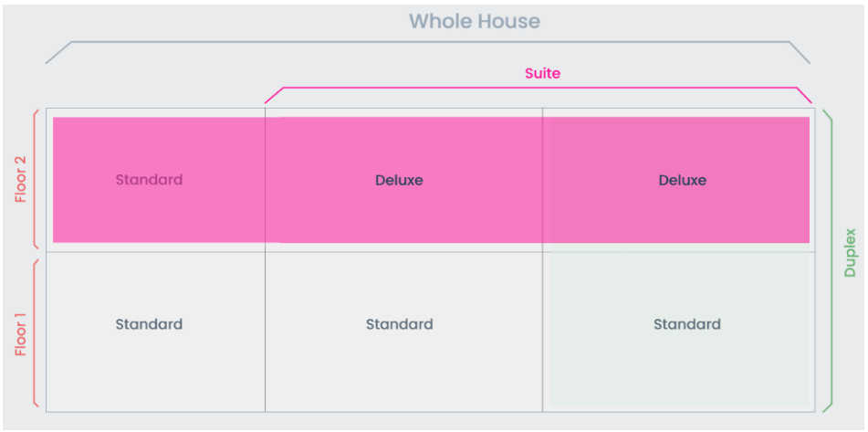The width and height of the screenshot is (868, 432).
Task: Click the Whole House title text
Action: [475, 21]
